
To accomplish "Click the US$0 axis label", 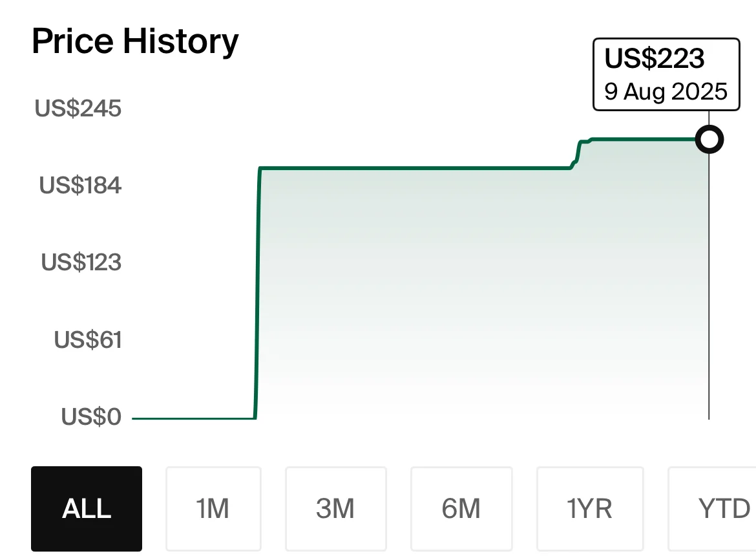I will (x=91, y=417).
